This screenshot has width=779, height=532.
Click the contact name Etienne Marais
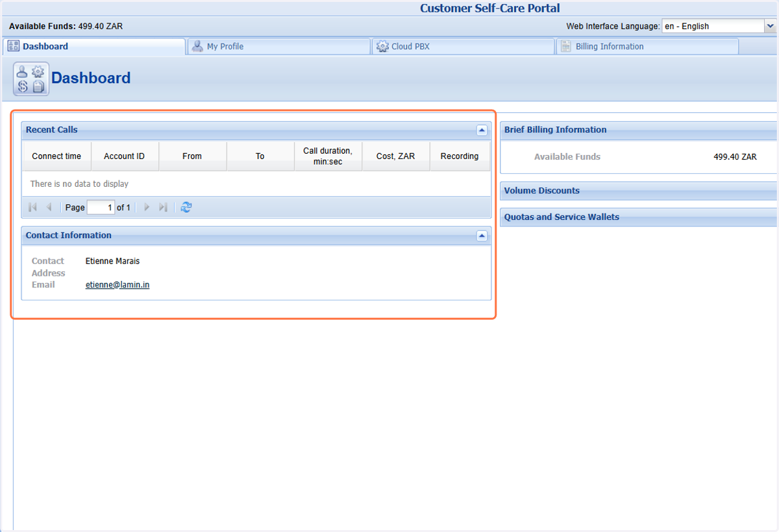pos(112,261)
